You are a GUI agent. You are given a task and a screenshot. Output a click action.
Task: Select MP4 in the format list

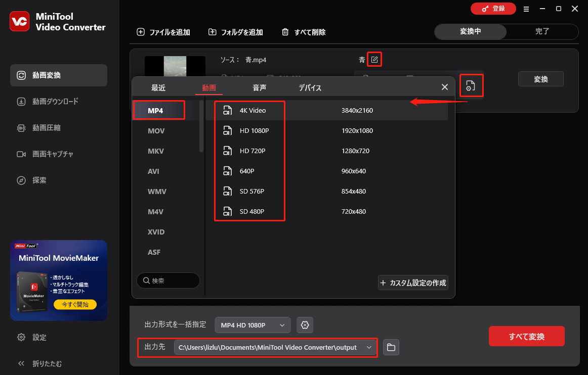click(159, 111)
